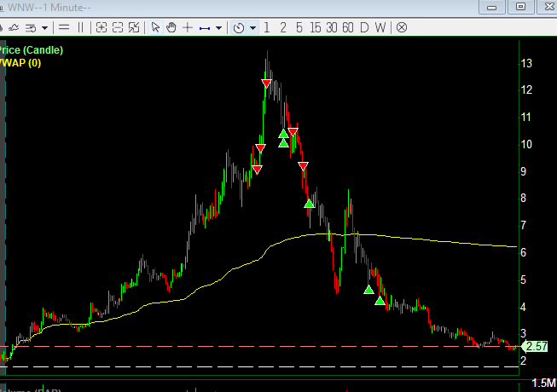Click the VWAP (0) study label

pyautogui.click(x=20, y=63)
